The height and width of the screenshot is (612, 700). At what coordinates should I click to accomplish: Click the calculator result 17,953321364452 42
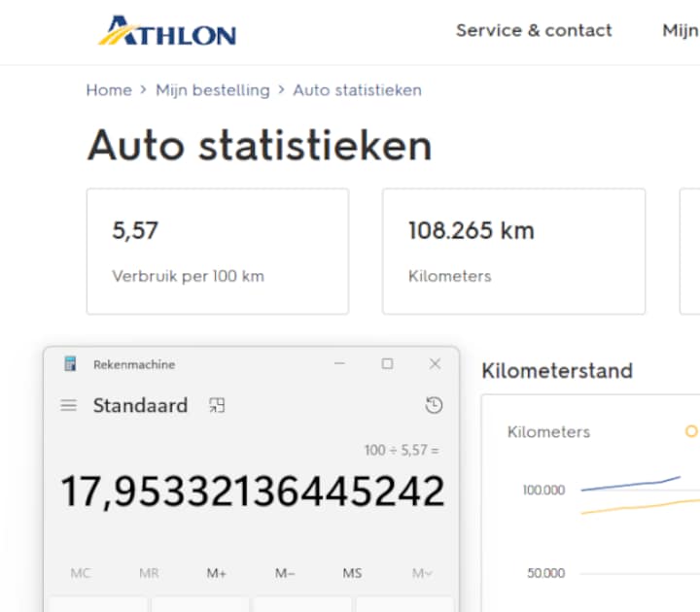(253, 492)
